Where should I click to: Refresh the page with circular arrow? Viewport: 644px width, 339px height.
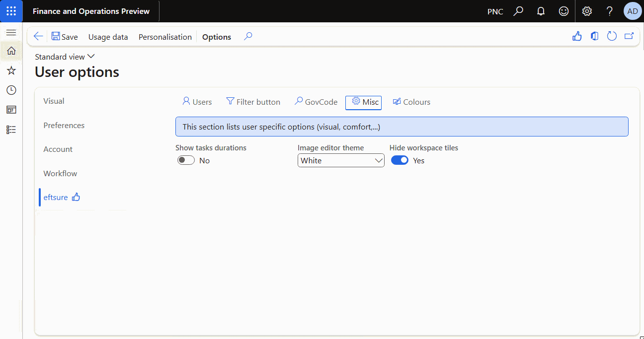tap(612, 36)
